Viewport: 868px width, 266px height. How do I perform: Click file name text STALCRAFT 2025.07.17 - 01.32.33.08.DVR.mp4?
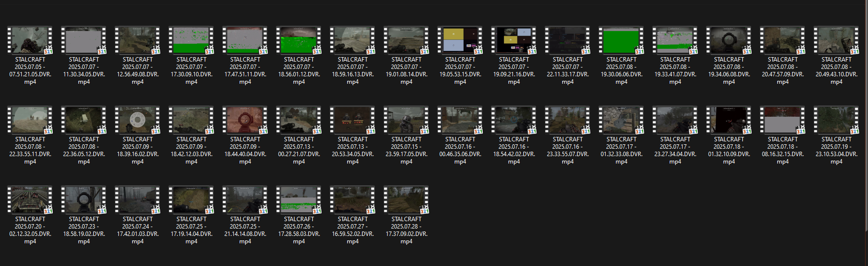tap(621, 150)
